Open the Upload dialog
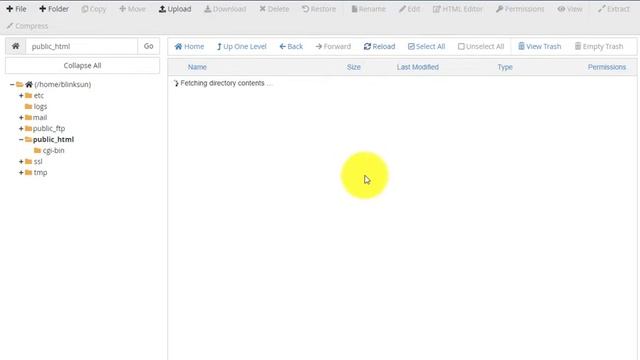The height and width of the screenshot is (360, 640). point(175,9)
